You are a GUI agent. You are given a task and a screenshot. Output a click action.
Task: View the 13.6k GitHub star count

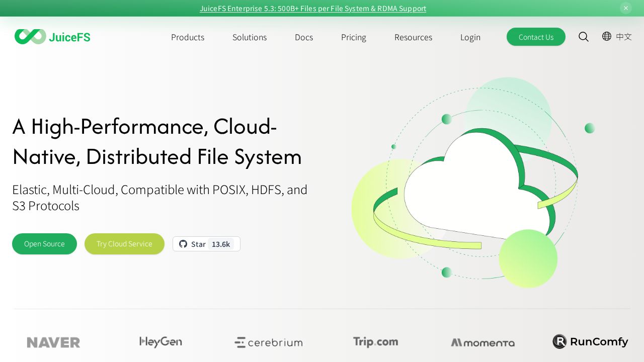tap(221, 244)
